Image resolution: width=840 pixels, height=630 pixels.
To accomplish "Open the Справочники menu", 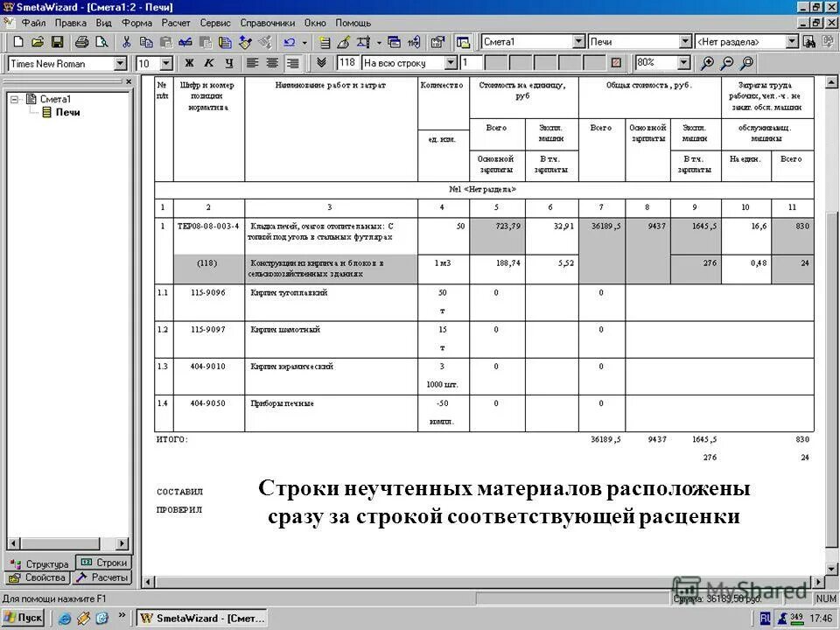I will 268,23.
